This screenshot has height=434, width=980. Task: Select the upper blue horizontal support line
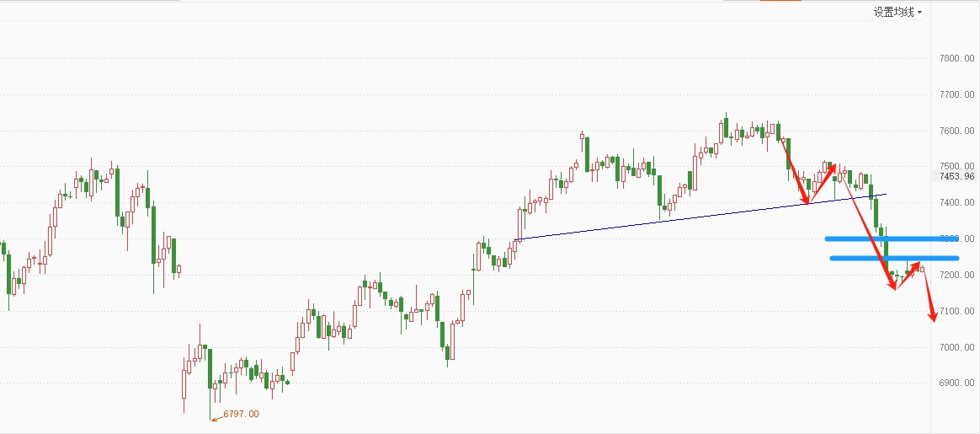(892, 238)
